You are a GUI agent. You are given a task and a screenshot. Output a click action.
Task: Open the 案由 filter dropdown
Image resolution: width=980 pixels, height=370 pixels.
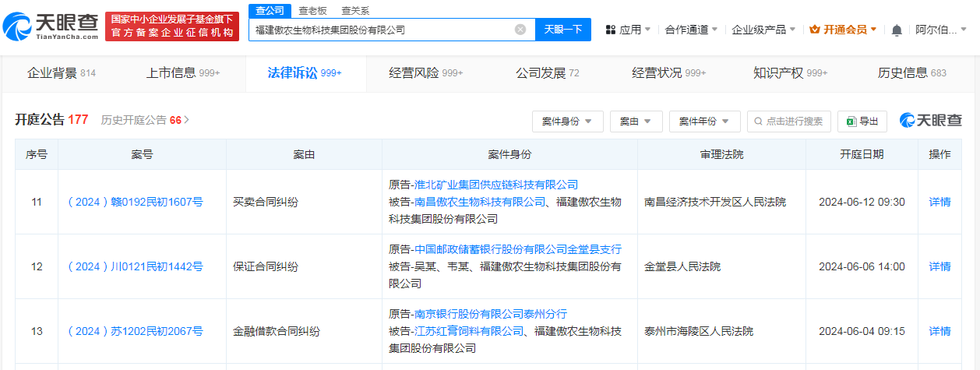click(x=636, y=122)
